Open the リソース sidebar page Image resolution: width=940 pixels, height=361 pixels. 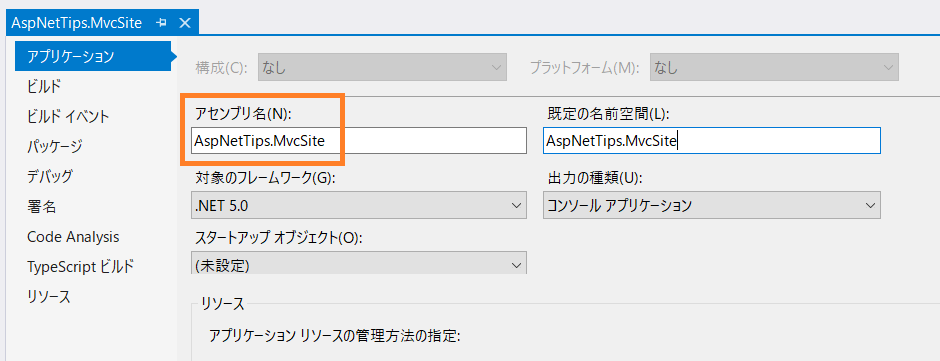click(49, 297)
